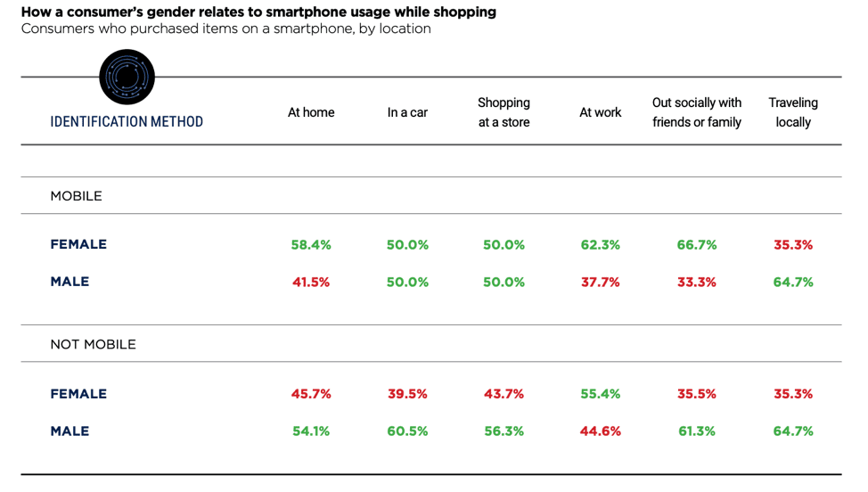Select the In a car column header
This screenshot has height=492, width=868.
407,113
